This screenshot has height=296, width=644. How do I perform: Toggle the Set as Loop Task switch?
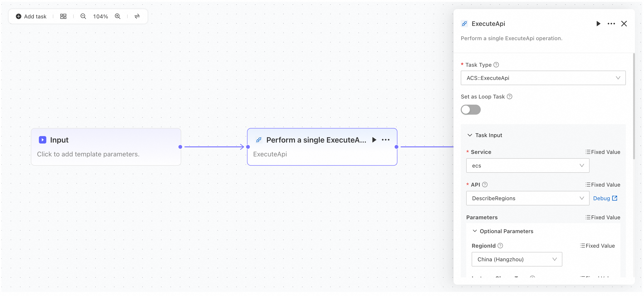471,110
